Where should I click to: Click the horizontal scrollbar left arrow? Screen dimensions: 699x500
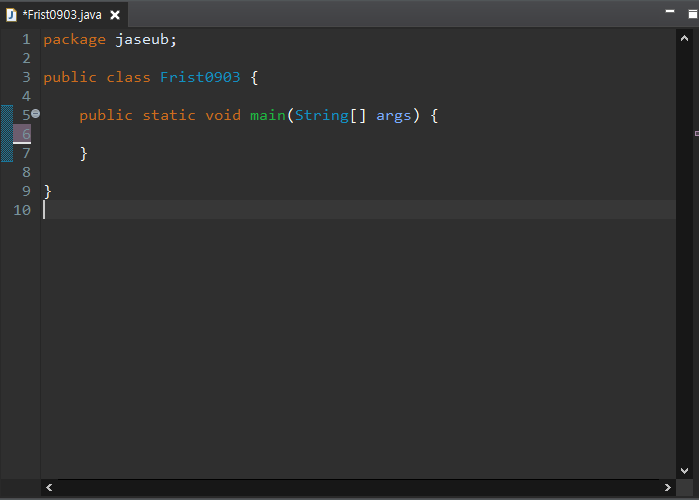point(49,488)
